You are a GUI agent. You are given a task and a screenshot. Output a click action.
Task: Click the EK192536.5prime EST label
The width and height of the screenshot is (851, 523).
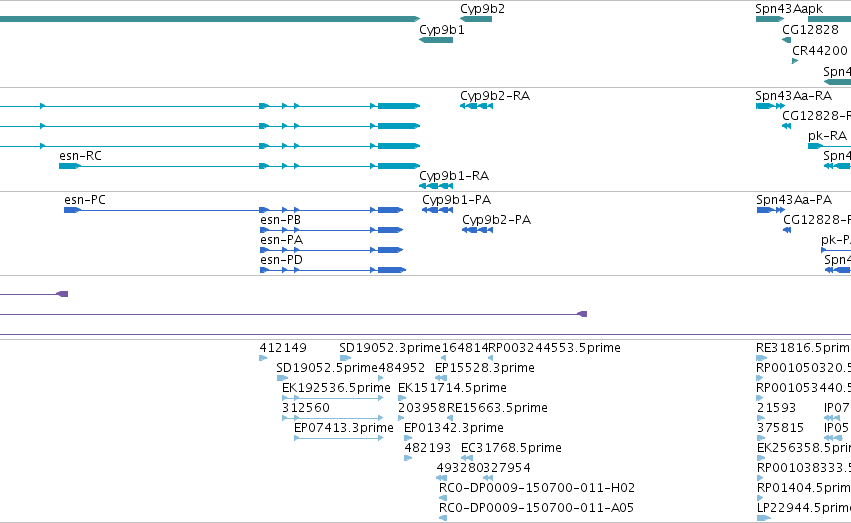(x=336, y=388)
